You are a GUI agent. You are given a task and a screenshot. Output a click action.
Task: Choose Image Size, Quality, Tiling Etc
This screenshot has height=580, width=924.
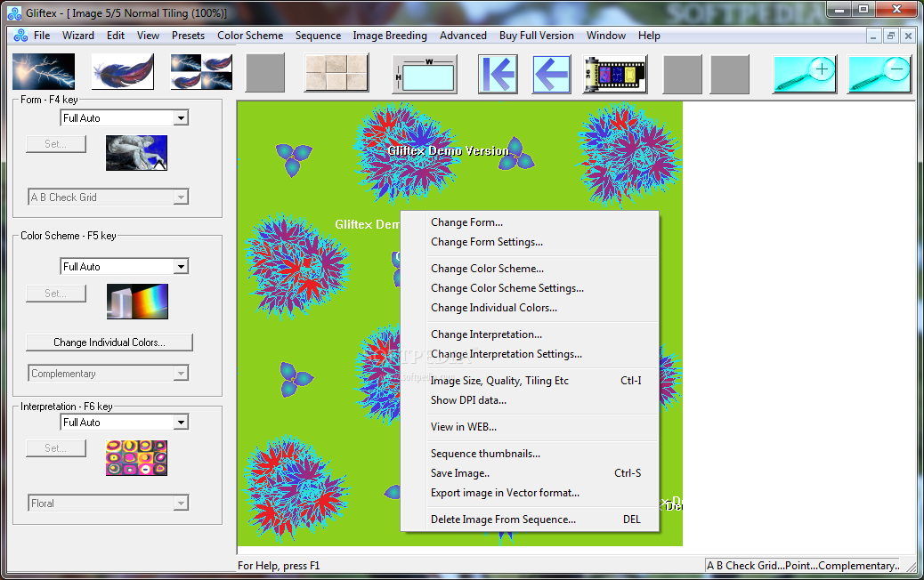tap(529, 381)
